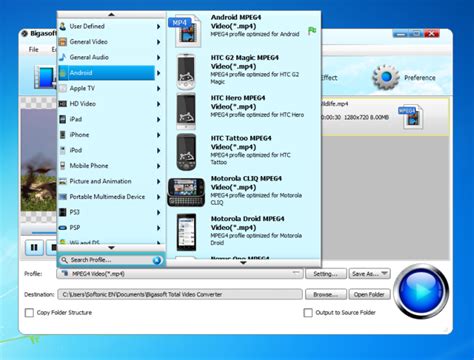The width and height of the screenshot is (474, 360).
Task: Click the General Video film icon
Action: 62,42
